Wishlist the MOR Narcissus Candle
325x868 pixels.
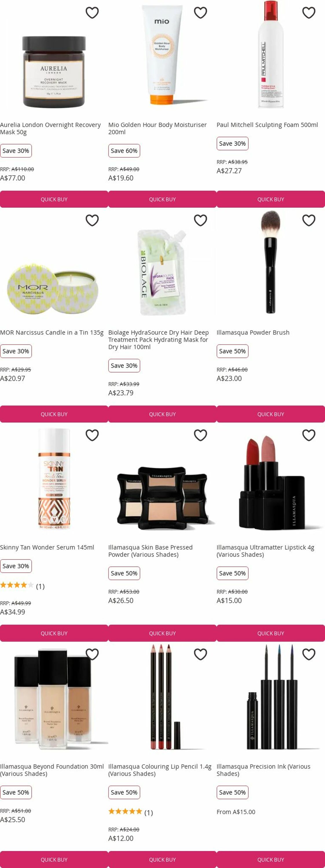point(92,220)
